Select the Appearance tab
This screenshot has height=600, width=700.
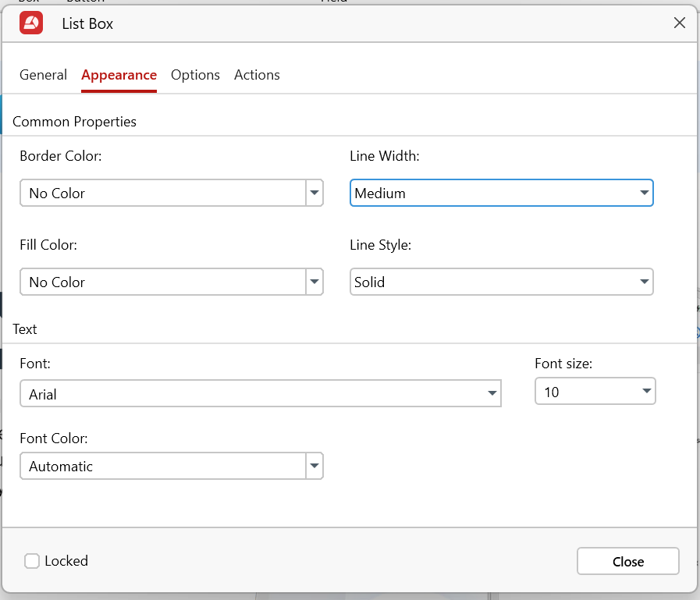(119, 75)
